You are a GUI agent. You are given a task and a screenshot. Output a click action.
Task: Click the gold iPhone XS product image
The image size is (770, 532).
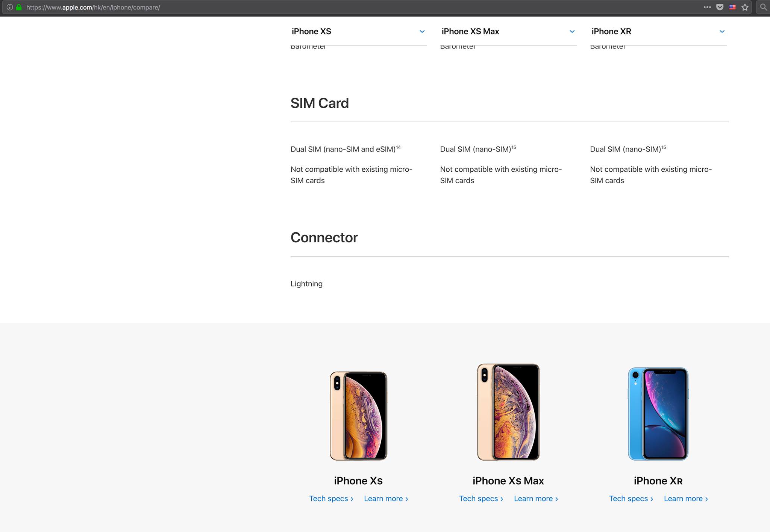358,416
